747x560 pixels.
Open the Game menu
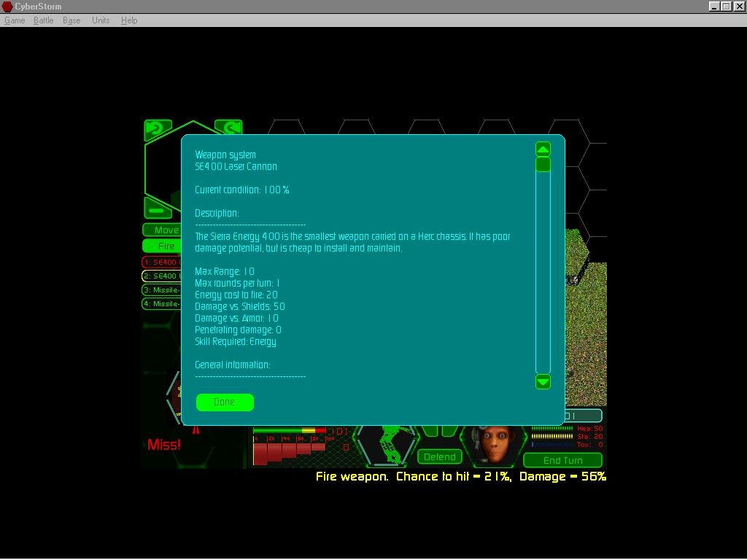click(15, 20)
